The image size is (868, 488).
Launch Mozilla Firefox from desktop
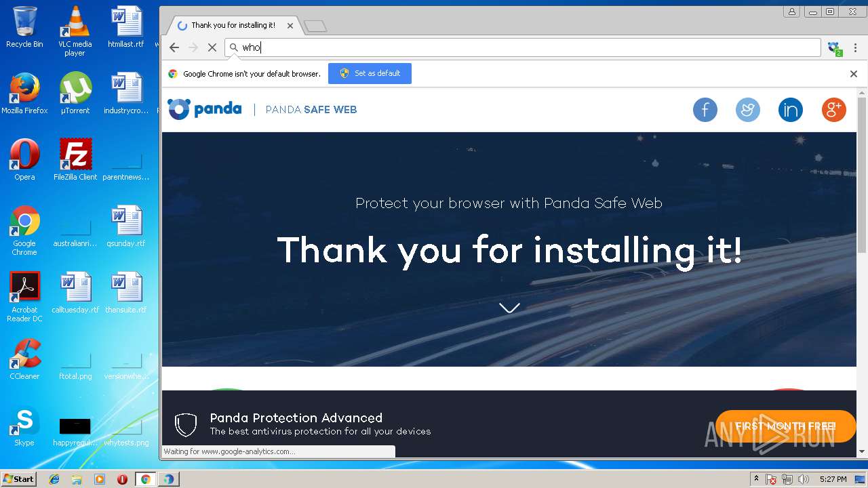(x=24, y=93)
